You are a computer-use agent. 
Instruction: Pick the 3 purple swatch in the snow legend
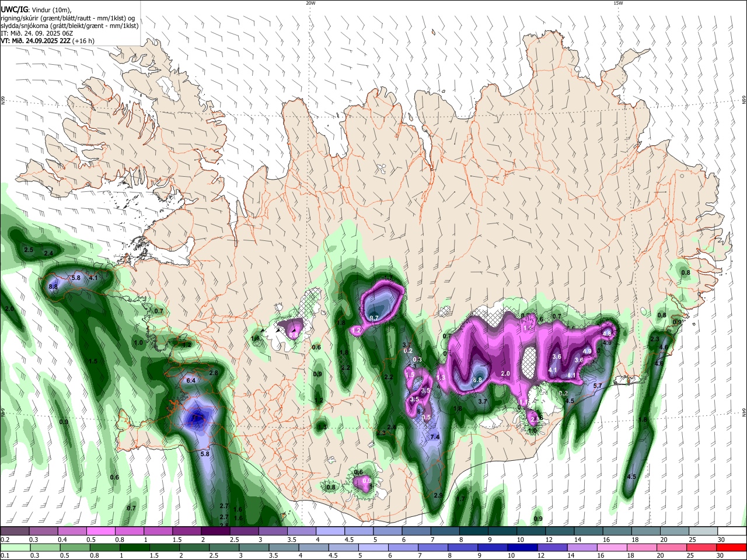273,531
